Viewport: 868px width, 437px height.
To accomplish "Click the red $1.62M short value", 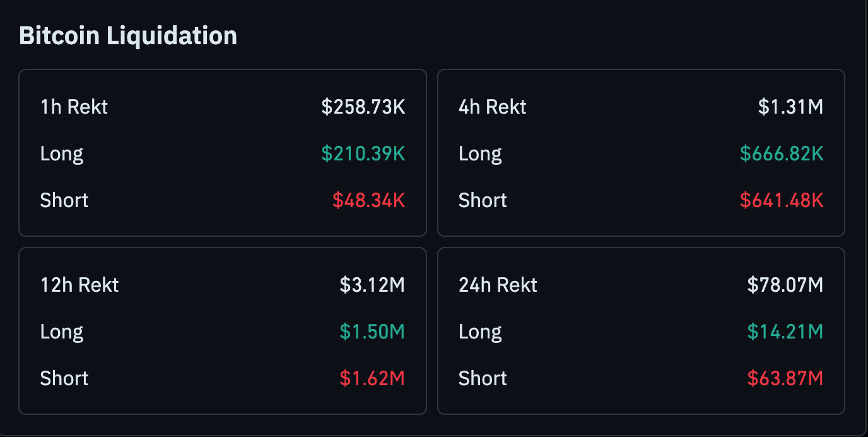I will 372,378.
